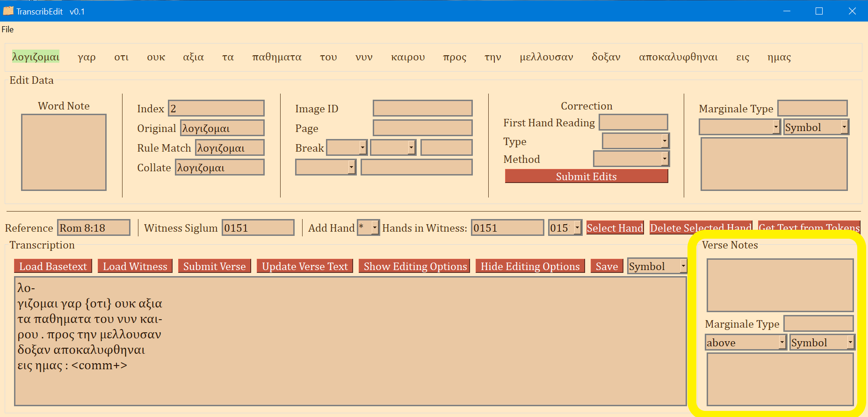Open the Correction Method dropdown
This screenshot has height=417, width=868.
point(631,159)
